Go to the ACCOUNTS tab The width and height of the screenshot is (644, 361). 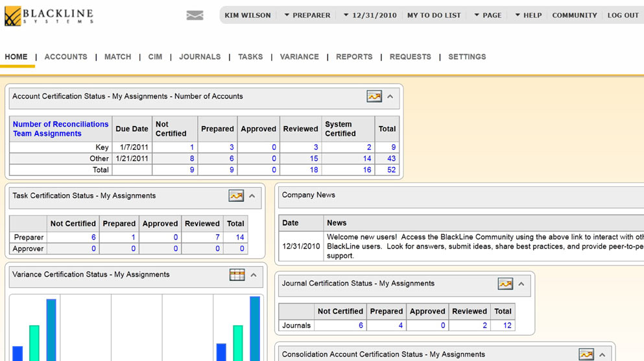coord(66,56)
